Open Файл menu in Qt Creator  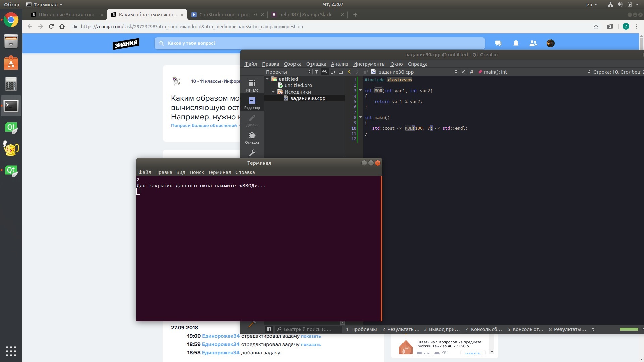click(x=251, y=64)
